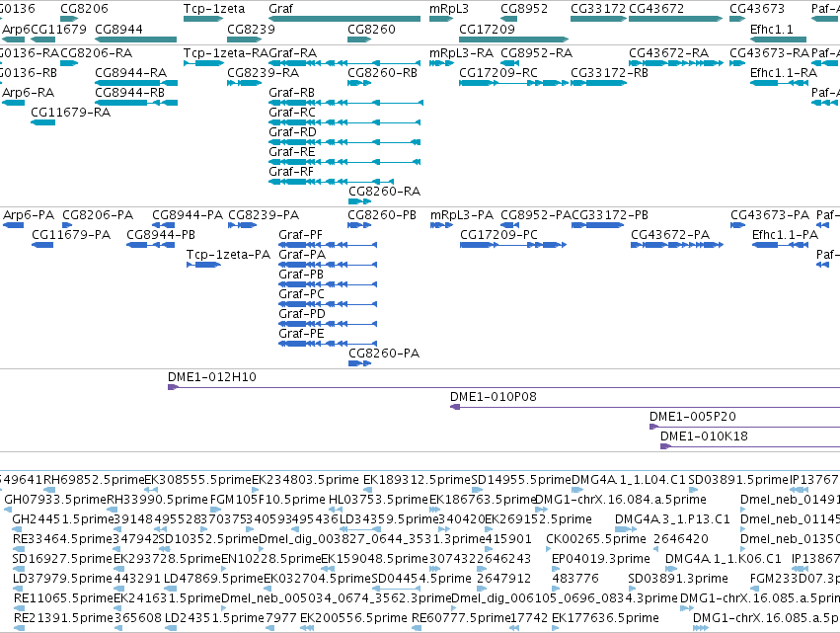Click protein feature Graf-PF
The height and width of the screenshot is (633, 840).
(328, 245)
